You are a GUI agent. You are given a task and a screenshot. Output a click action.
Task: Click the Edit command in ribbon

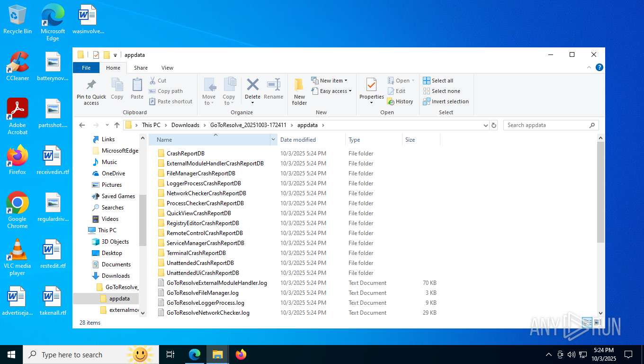396,91
